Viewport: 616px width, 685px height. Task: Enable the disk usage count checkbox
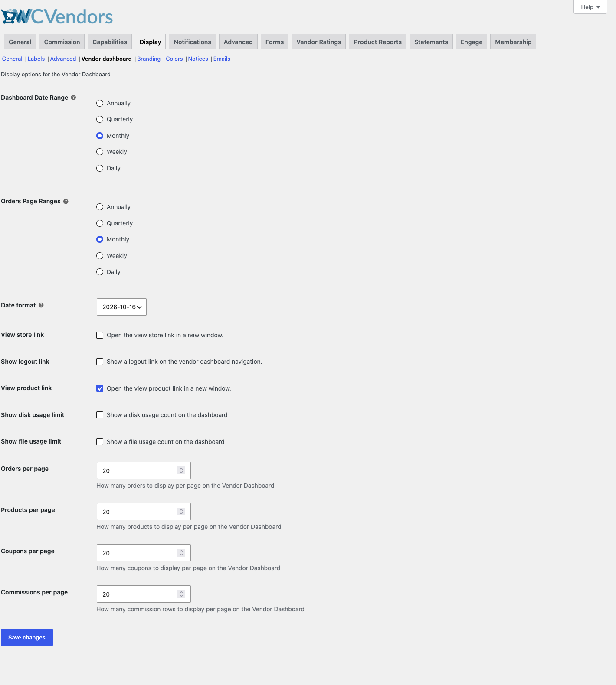(100, 415)
